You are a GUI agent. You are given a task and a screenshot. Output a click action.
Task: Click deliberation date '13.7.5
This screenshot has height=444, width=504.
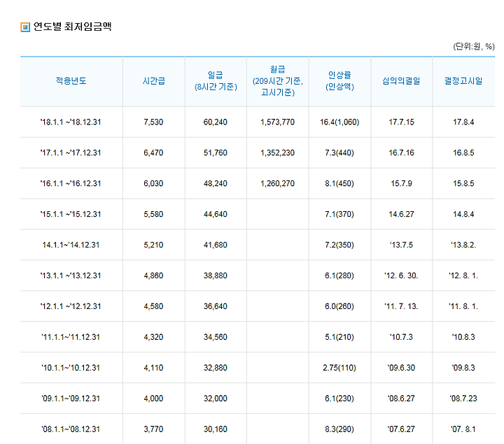[401, 245]
